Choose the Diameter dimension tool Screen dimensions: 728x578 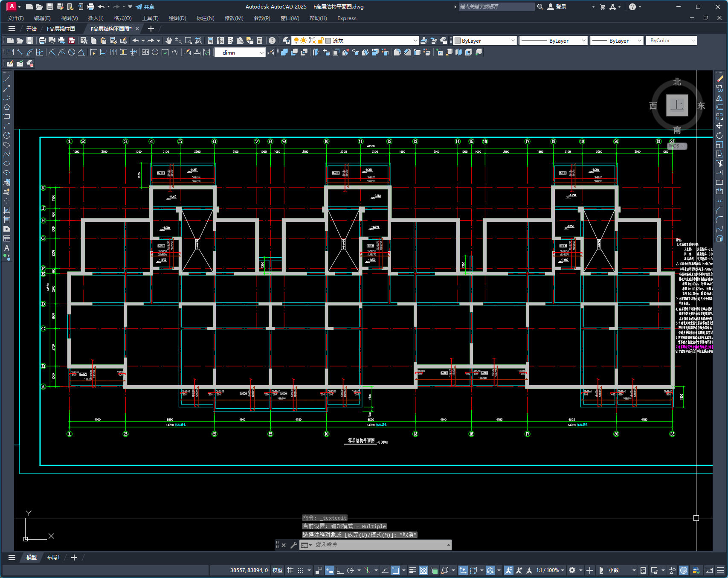72,52
